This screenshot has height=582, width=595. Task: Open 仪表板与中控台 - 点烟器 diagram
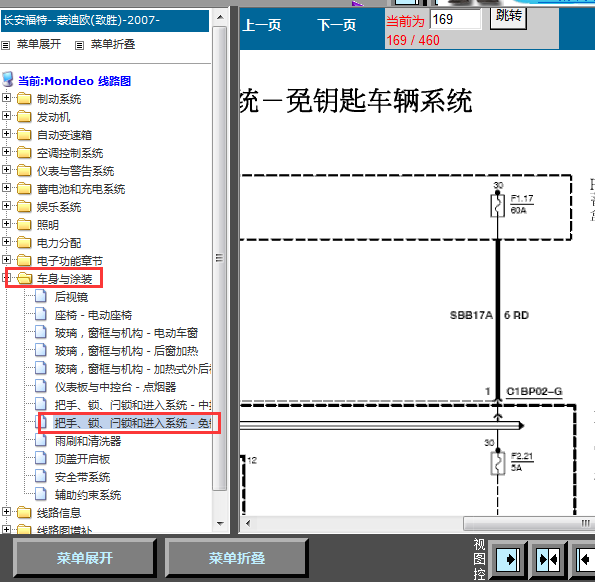(115, 387)
